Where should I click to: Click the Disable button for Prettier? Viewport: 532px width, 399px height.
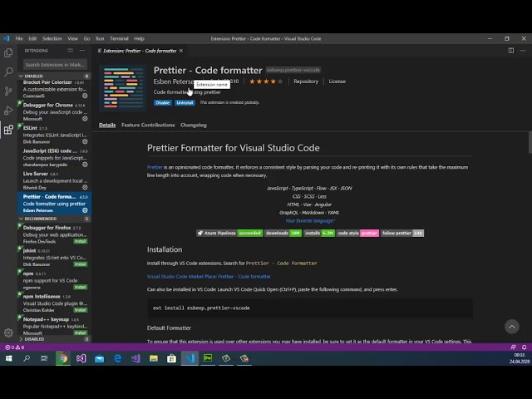163,102
